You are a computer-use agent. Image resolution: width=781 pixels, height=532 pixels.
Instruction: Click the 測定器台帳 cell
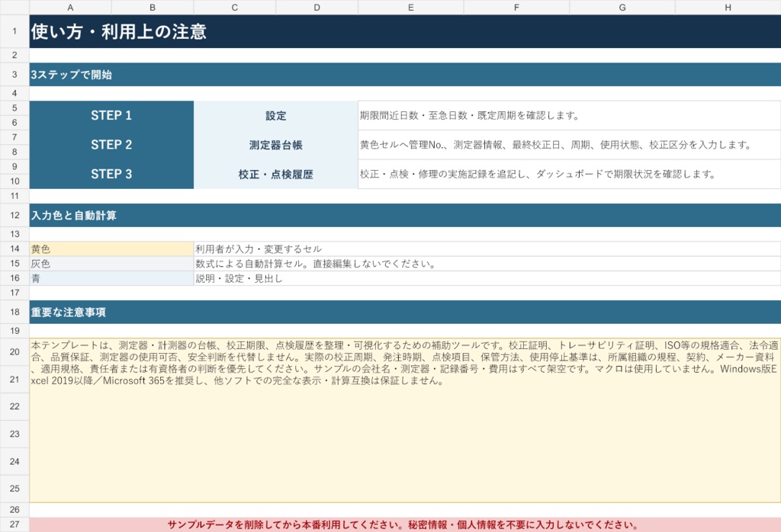pos(276,145)
